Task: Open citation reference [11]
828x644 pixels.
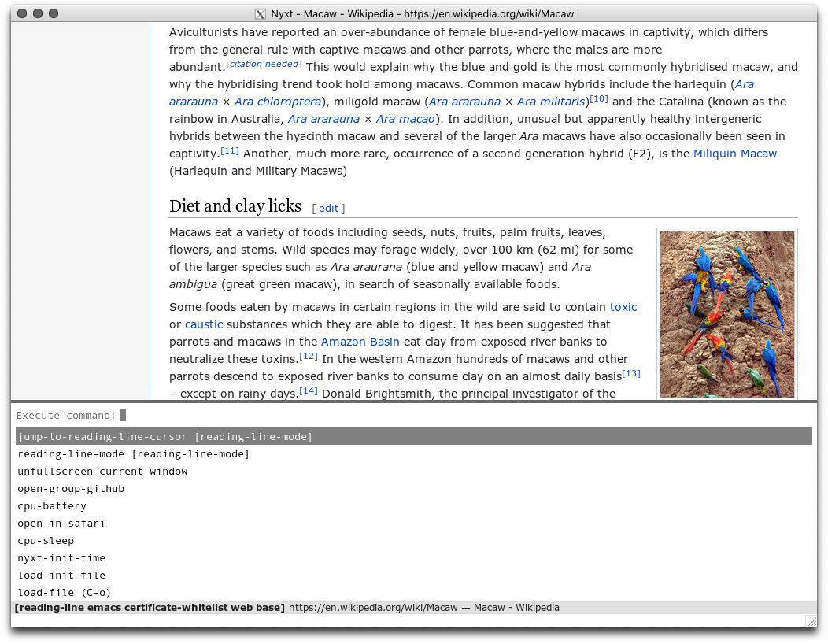Action: [230, 150]
